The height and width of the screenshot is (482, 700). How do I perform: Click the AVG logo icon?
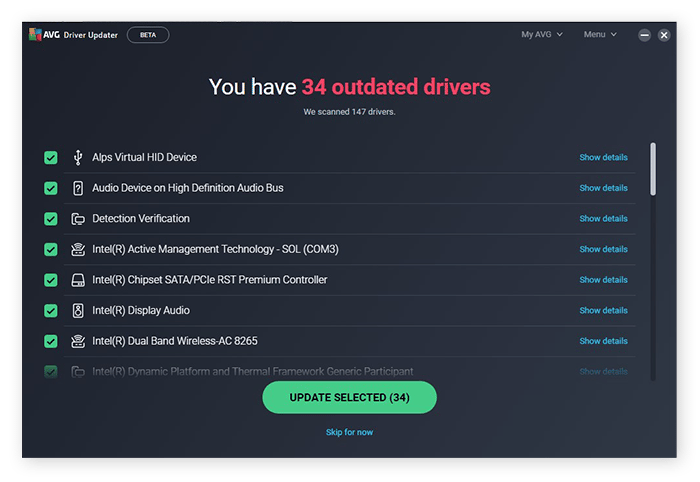(35, 34)
